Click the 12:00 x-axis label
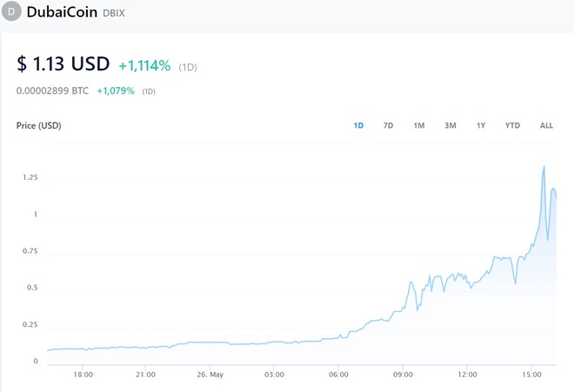 tap(468, 375)
